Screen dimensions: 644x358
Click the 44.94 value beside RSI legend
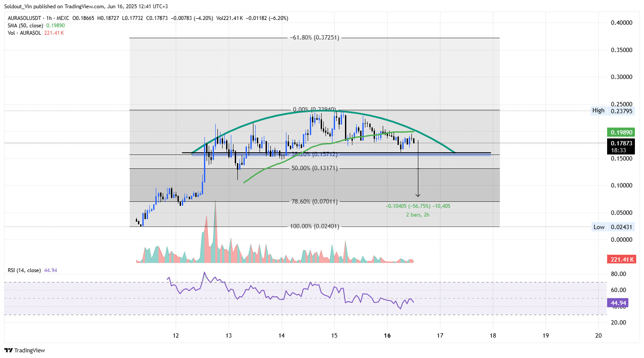(51, 270)
